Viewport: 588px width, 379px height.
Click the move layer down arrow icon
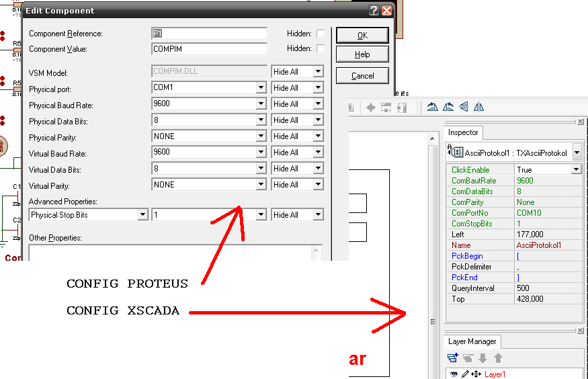pyautogui.click(x=483, y=358)
